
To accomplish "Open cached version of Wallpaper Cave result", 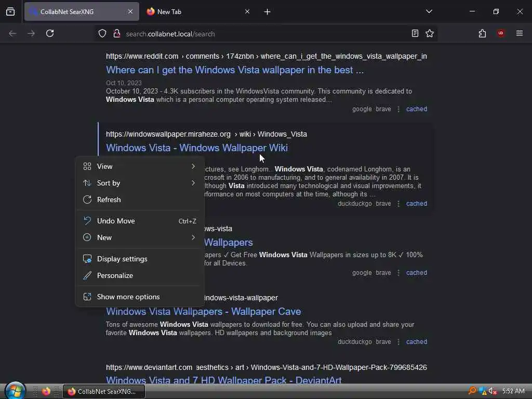I will click(417, 342).
